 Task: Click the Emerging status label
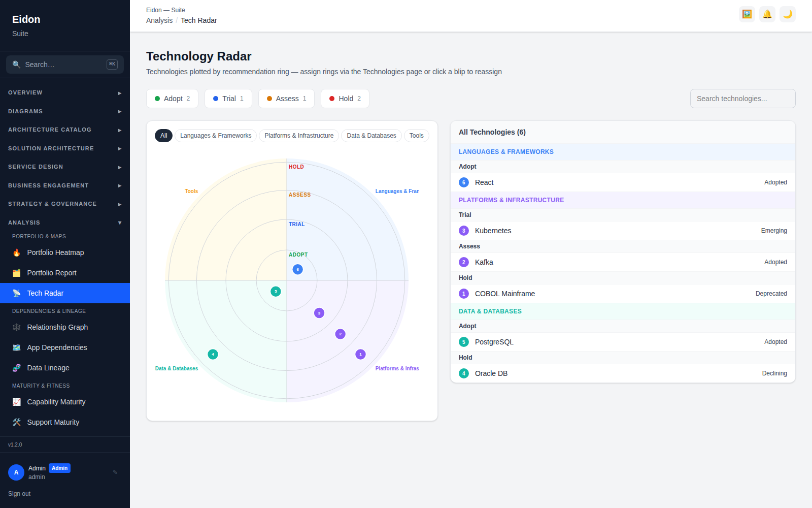774,231
